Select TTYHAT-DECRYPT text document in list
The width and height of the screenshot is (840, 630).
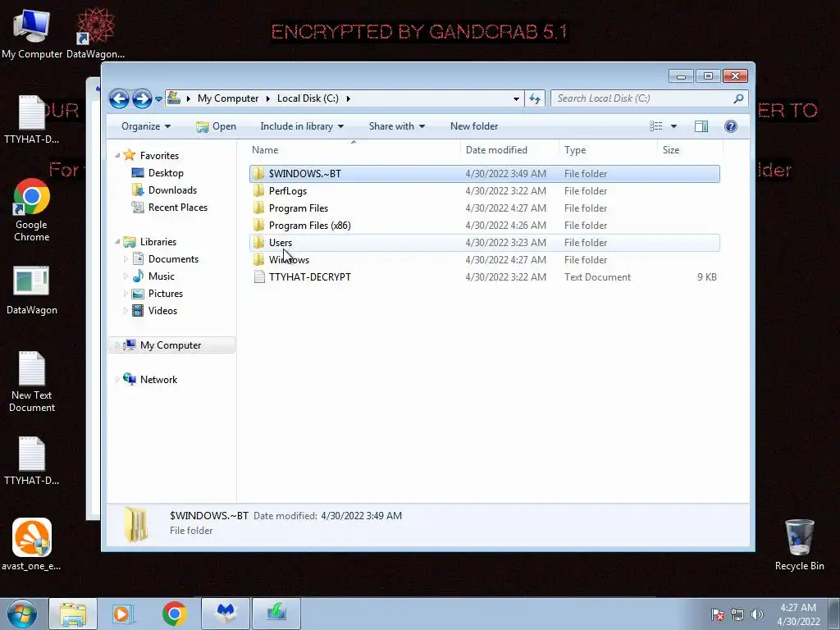click(x=484, y=277)
